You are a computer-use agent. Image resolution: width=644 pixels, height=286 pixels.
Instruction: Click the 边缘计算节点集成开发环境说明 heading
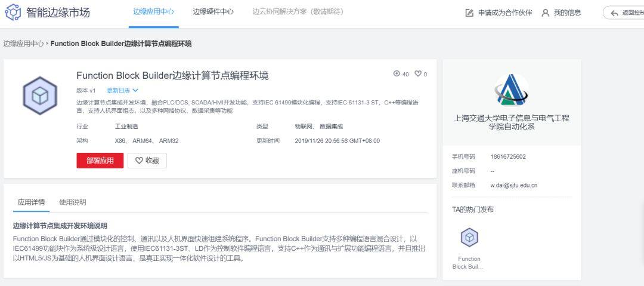pyautogui.click(x=60, y=226)
